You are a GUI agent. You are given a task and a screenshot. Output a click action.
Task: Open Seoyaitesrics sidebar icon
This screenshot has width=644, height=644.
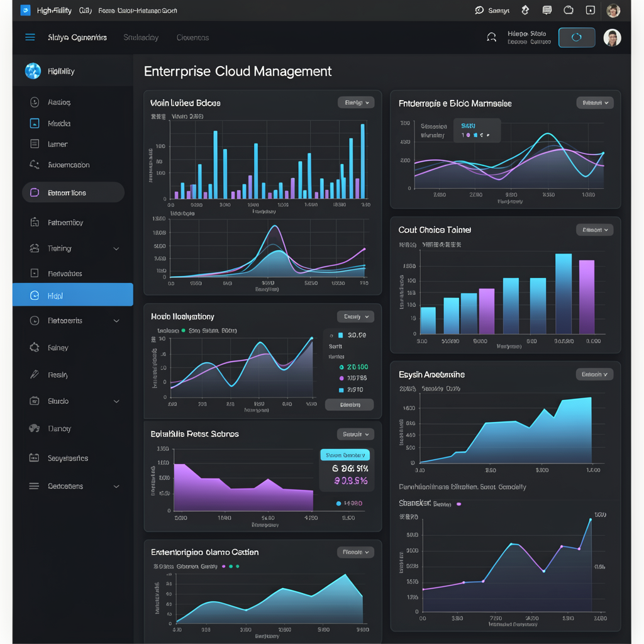tap(34, 458)
